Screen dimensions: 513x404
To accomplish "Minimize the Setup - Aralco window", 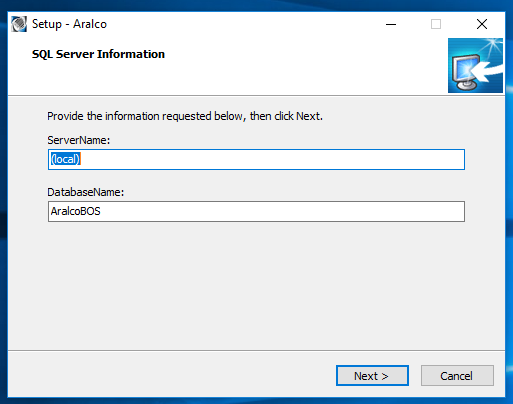I will pos(391,24).
